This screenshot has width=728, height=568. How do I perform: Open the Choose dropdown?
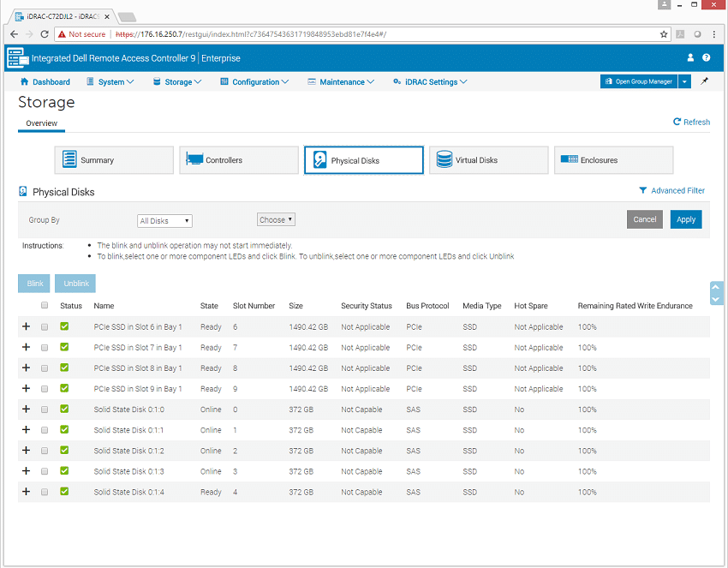pos(276,219)
